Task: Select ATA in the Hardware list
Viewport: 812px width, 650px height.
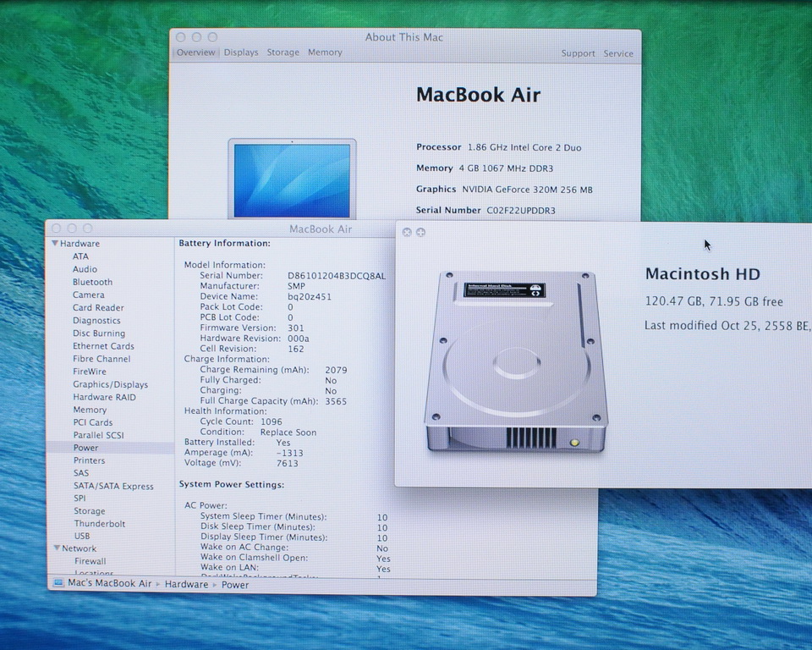Action: point(80,256)
